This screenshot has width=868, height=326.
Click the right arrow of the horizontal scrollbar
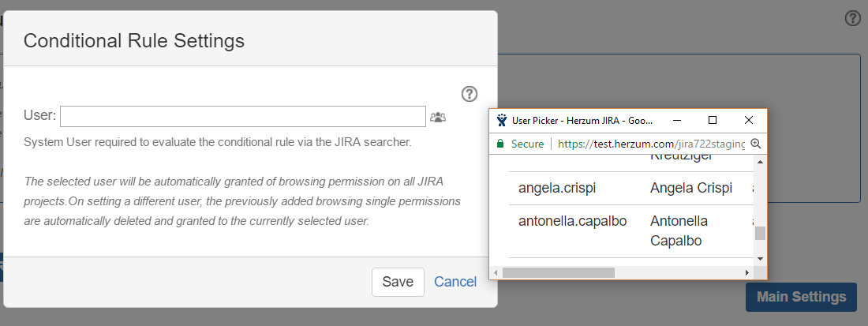747,272
